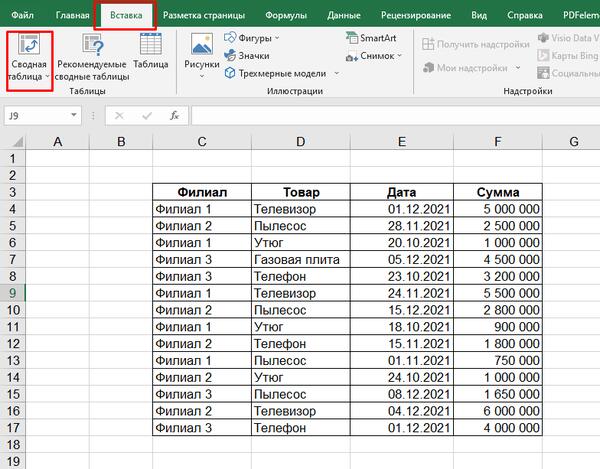This screenshot has width=600, height=469.
Task: Open the Рисунки pictures menu
Action: click(x=202, y=56)
